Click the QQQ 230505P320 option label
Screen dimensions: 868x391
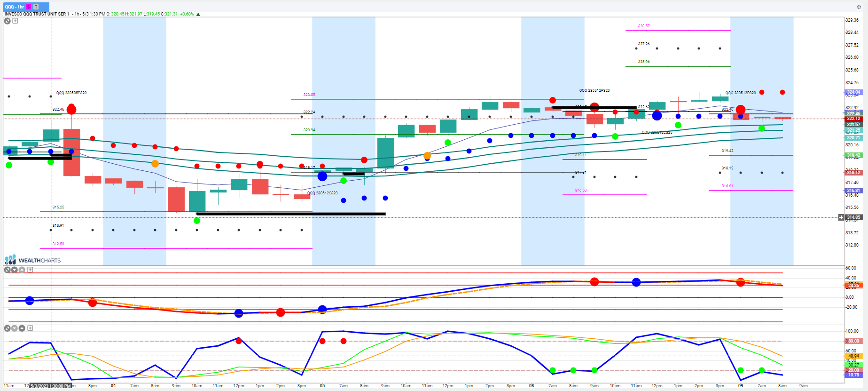71,93
